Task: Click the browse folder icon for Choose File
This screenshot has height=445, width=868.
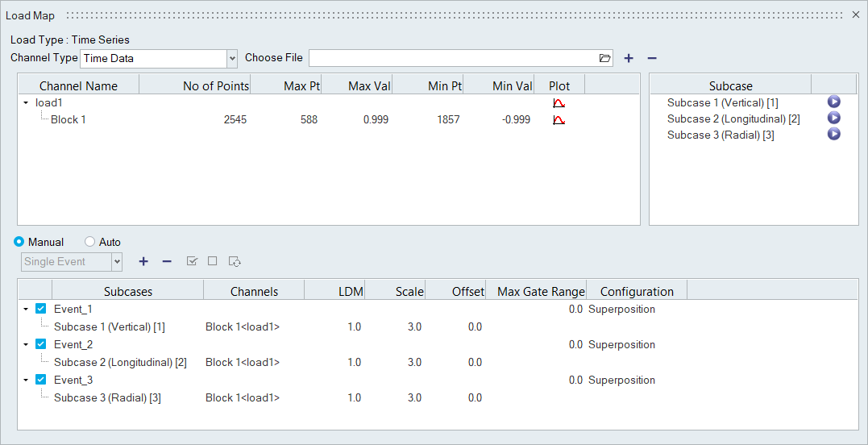Action: pos(604,58)
